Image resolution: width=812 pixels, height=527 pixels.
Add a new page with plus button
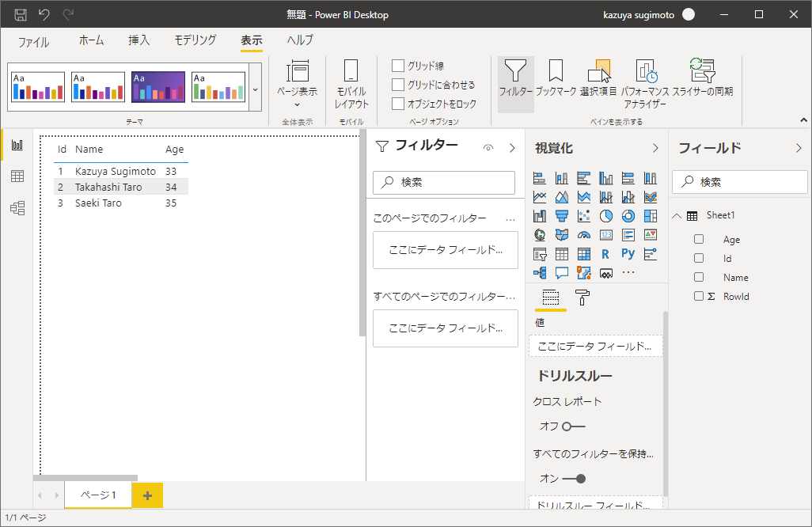pyautogui.click(x=147, y=495)
